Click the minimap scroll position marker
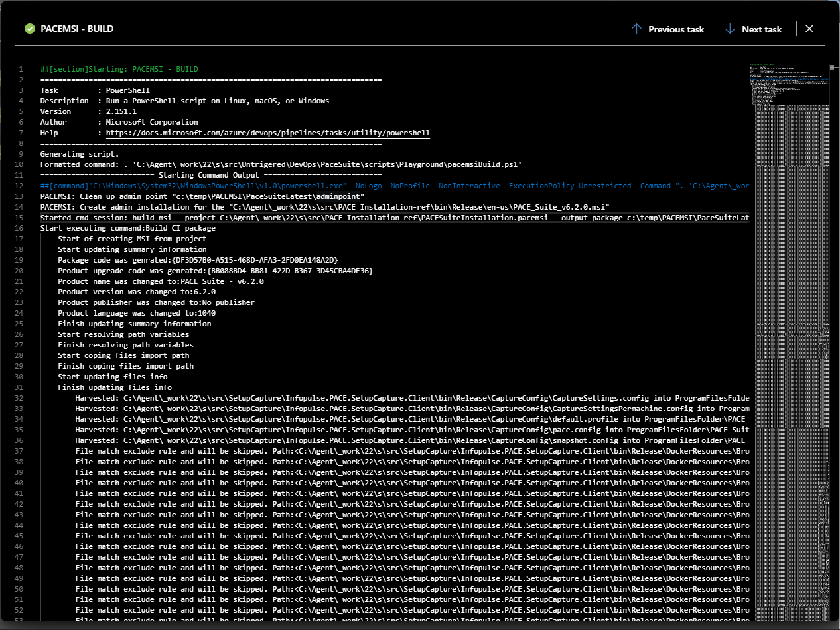 coord(833,67)
